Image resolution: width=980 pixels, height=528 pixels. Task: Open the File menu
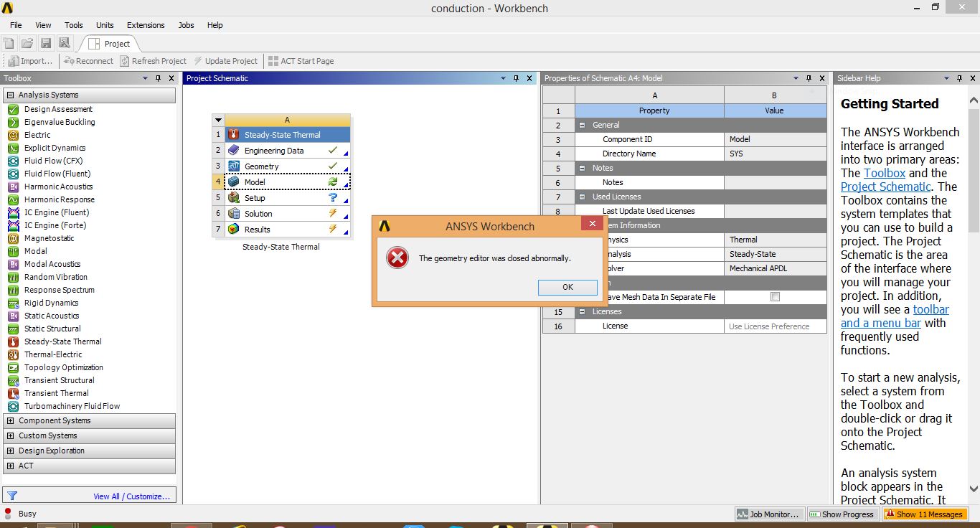(16, 25)
